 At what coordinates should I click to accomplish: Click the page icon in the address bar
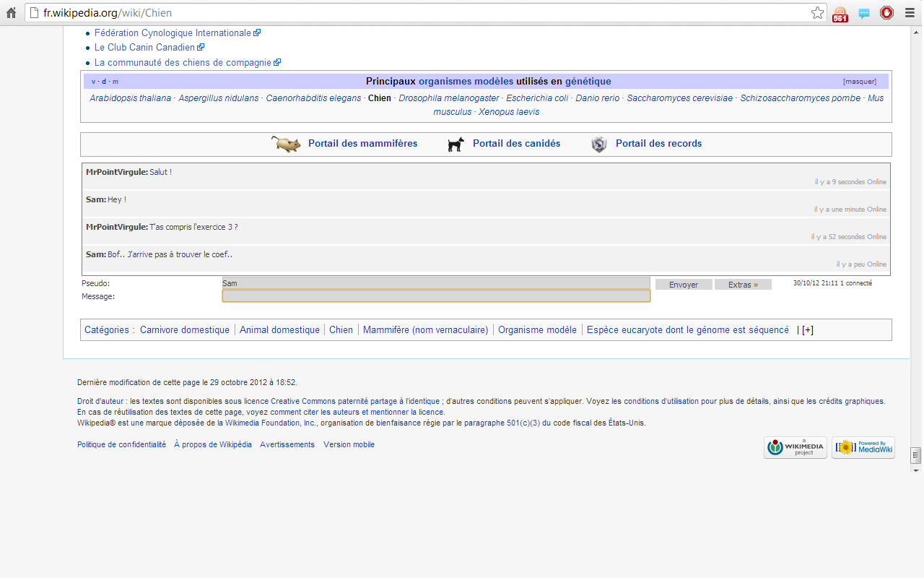[33, 13]
